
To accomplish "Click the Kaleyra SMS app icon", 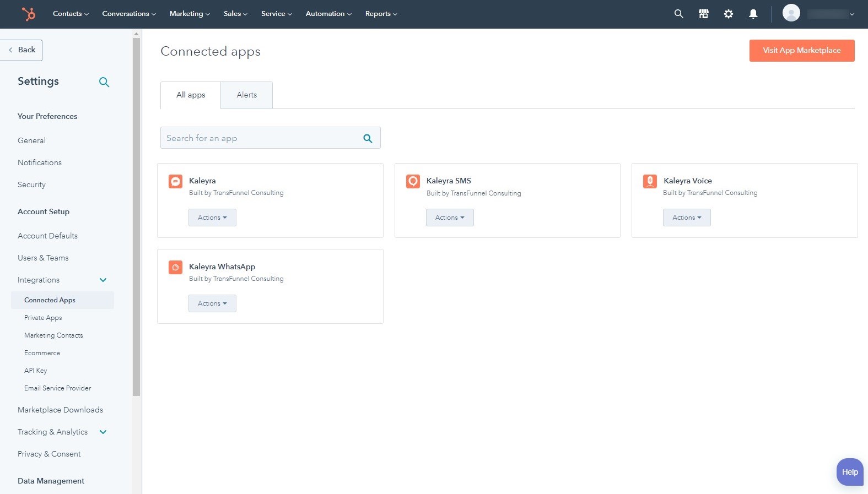I will pos(413,181).
